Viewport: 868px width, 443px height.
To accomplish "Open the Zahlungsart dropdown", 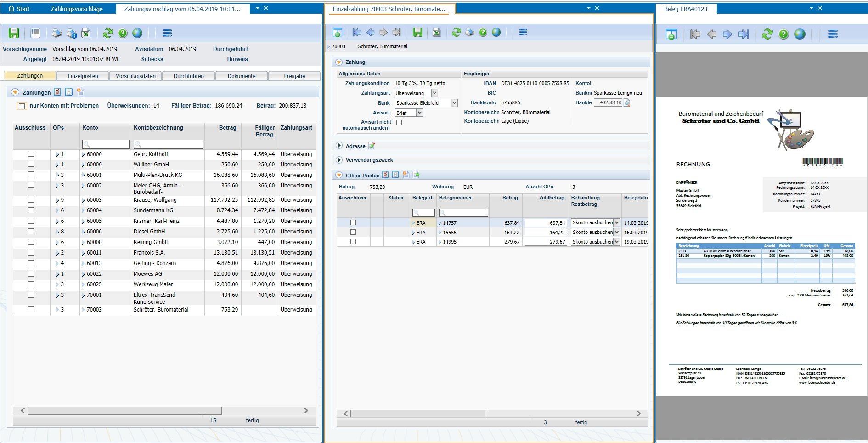I will pyautogui.click(x=434, y=93).
